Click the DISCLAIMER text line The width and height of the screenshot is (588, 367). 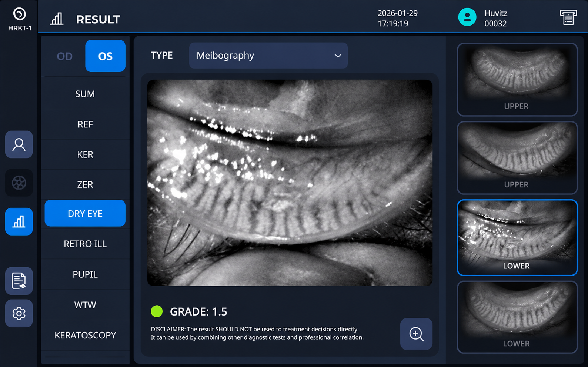coord(255,329)
